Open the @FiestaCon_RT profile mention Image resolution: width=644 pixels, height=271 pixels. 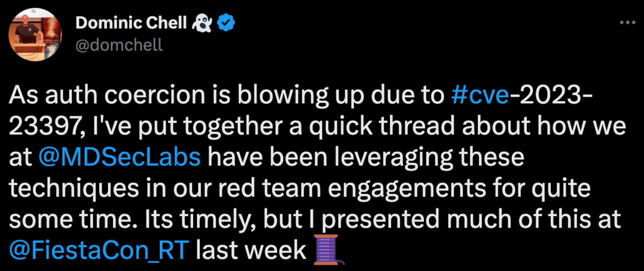pyautogui.click(x=99, y=251)
